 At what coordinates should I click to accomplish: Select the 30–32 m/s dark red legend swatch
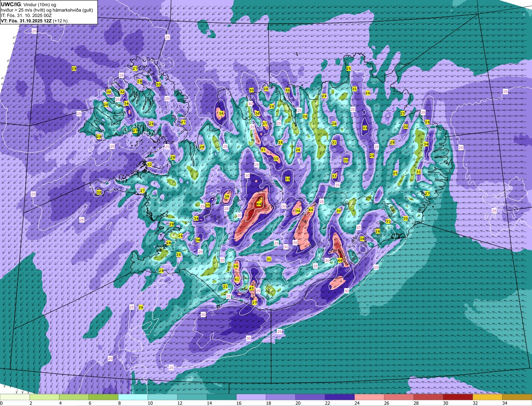[458, 397]
